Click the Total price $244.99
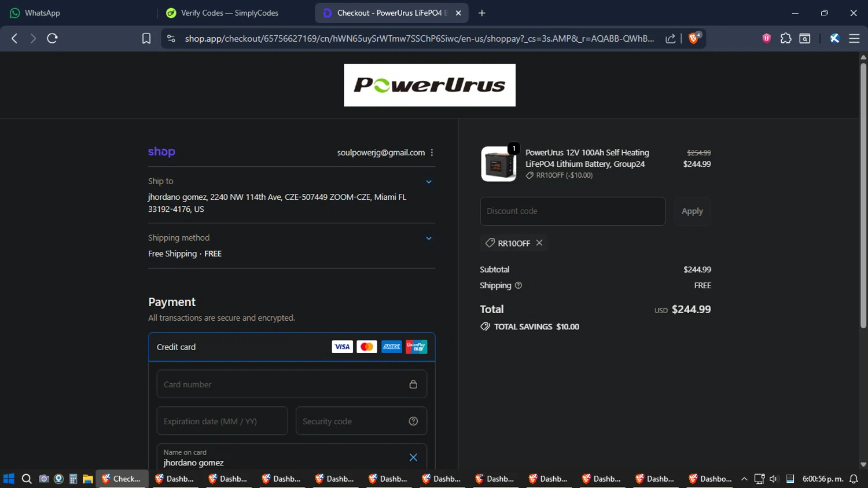This screenshot has width=868, height=488. click(x=691, y=310)
